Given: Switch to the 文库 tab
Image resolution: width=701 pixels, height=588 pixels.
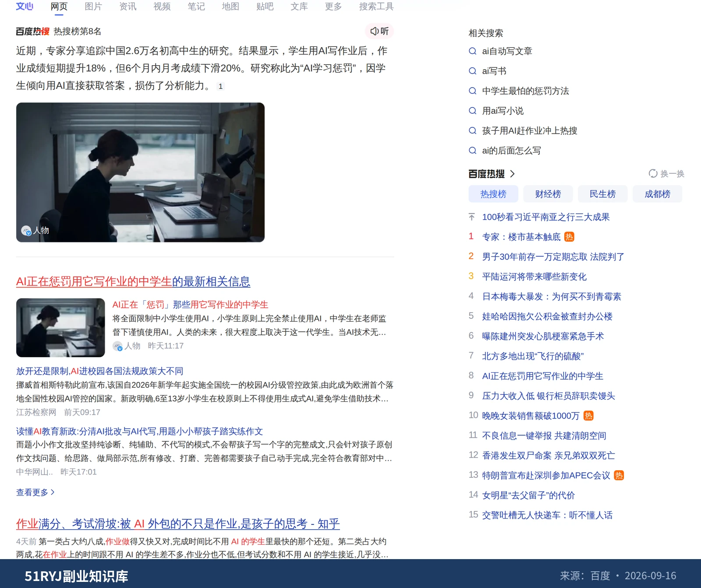Looking at the screenshot, I should [x=299, y=6].
